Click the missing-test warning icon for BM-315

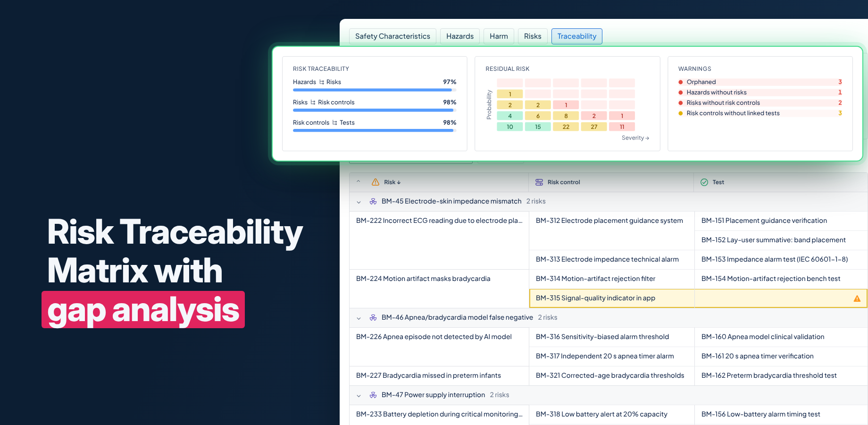(857, 298)
